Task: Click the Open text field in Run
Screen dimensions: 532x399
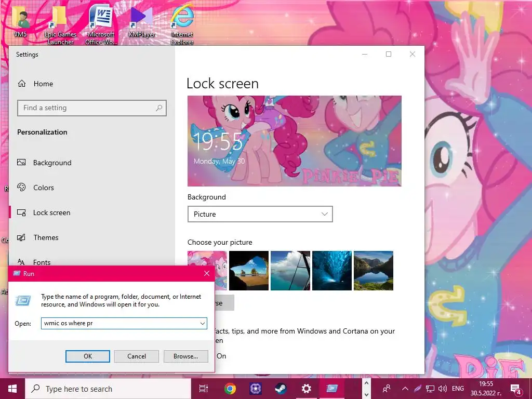Action: [120, 323]
